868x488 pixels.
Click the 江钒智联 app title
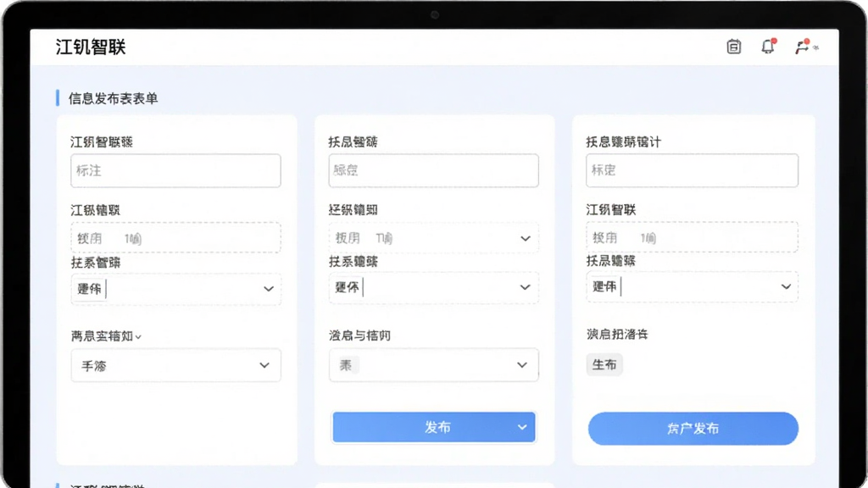(x=91, y=47)
